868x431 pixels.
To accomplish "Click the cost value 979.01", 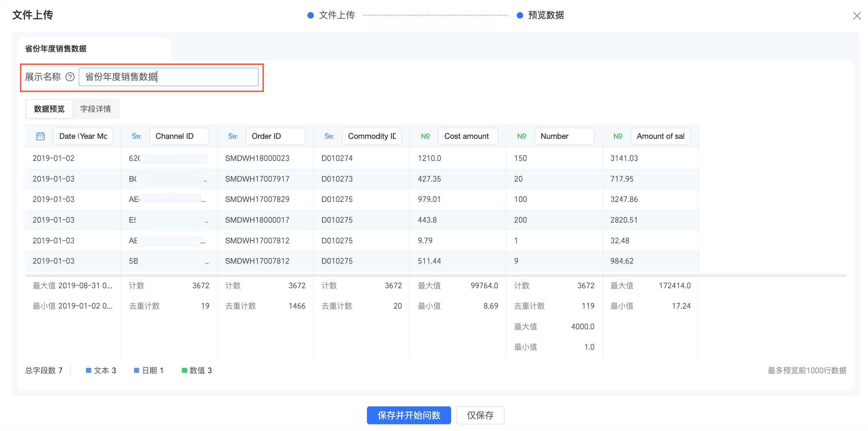I will pos(429,199).
